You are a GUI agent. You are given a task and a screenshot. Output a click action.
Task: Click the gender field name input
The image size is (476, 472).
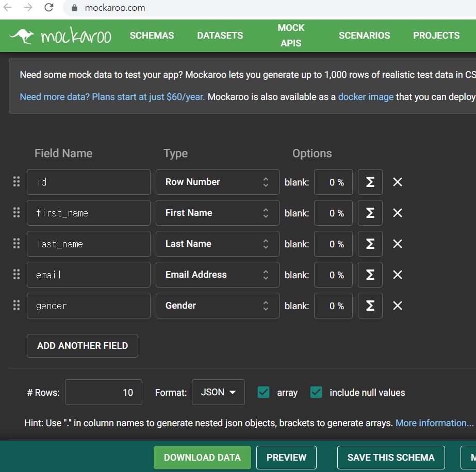tap(89, 306)
